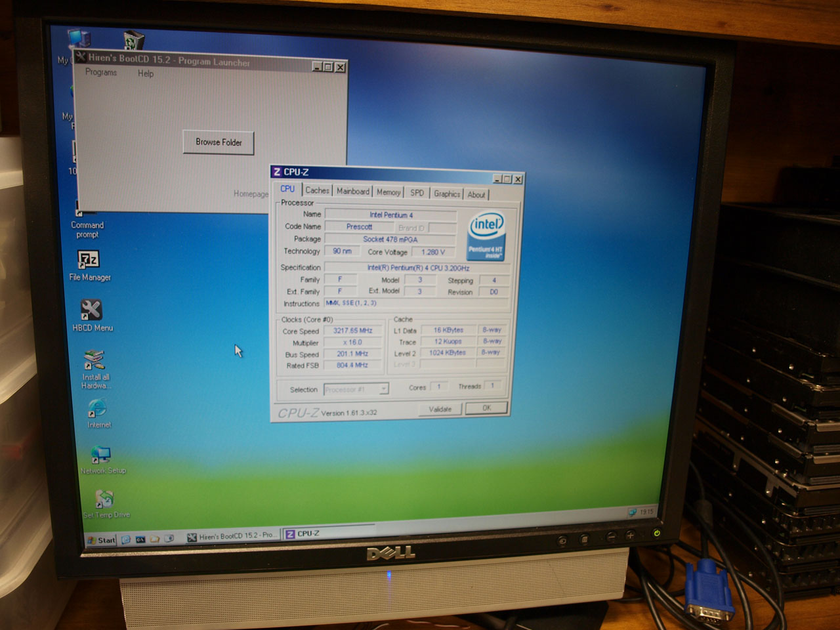This screenshot has height=630, width=840.
Task: Click the Threads count field
Action: tap(493, 385)
